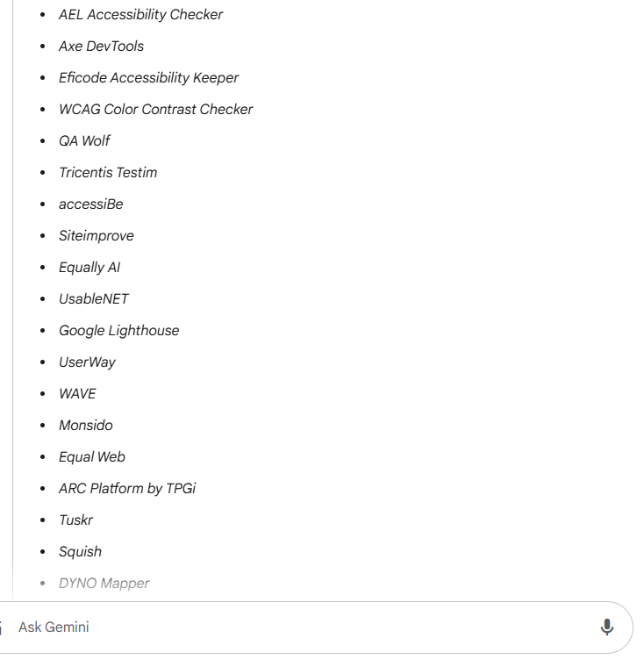Select the Siteimprove list item
This screenshot has height=667, width=644.
click(97, 236)
